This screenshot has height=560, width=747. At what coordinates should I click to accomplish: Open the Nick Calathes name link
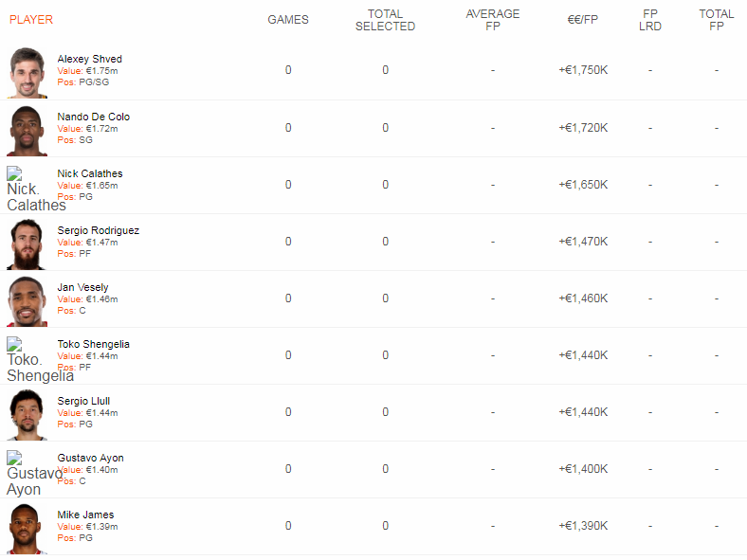tap(89, 173)
